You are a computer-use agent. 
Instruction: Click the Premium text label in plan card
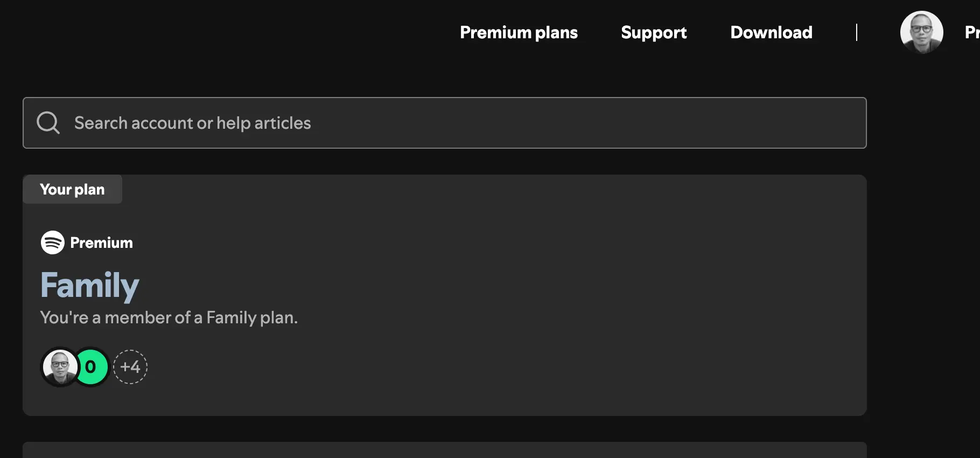101,243
